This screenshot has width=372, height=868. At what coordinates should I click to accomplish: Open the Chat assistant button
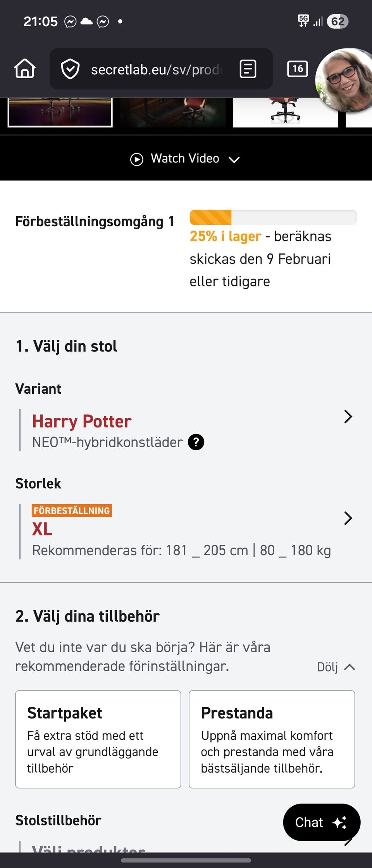pyautogui.click(x=322, y=822)
